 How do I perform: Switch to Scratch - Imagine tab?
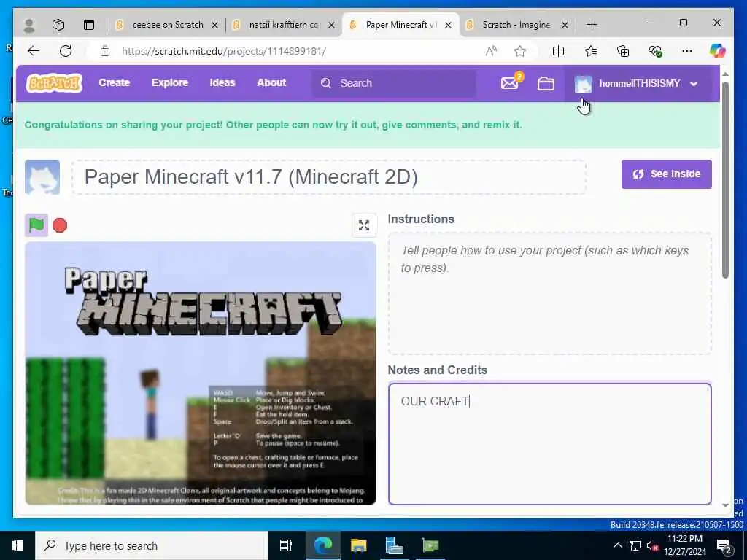point(516,25)
